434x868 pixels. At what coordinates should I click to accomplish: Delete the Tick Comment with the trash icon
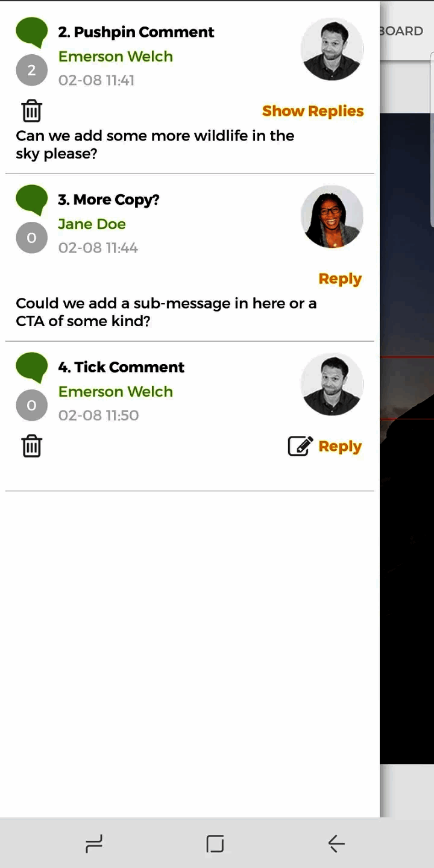click(x=31, y=446)
